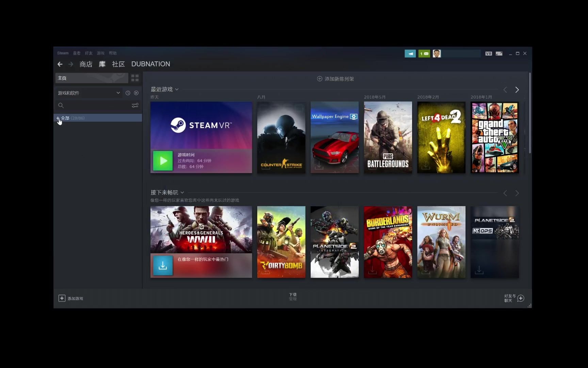Click download icon on Borderlands

click(373, 270)
